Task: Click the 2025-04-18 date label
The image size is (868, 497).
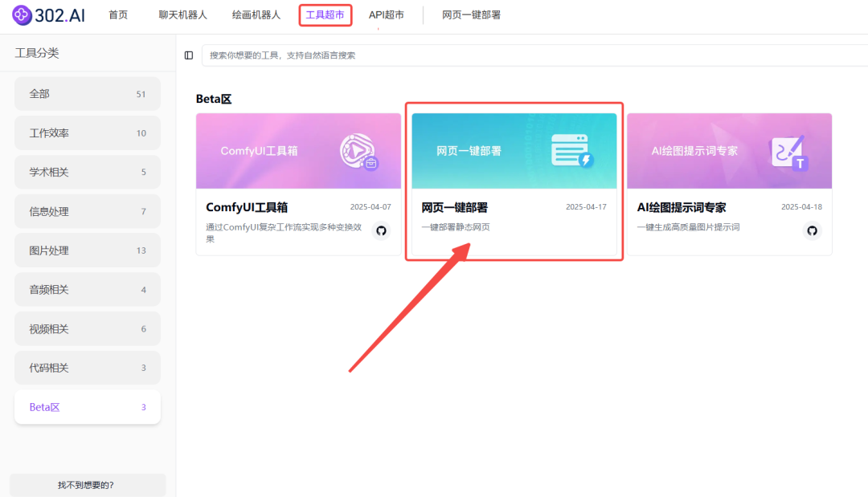Action: 801,207
